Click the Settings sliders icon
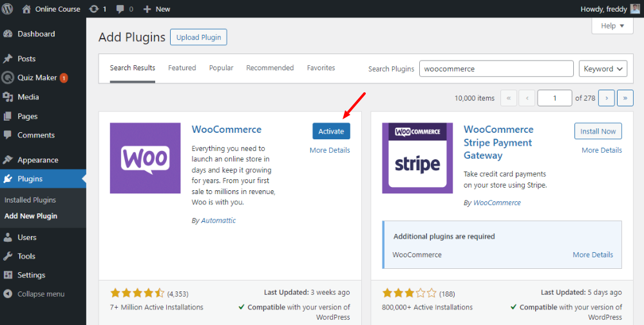This screenshot has width=644, height=325. tap(8, 275)
